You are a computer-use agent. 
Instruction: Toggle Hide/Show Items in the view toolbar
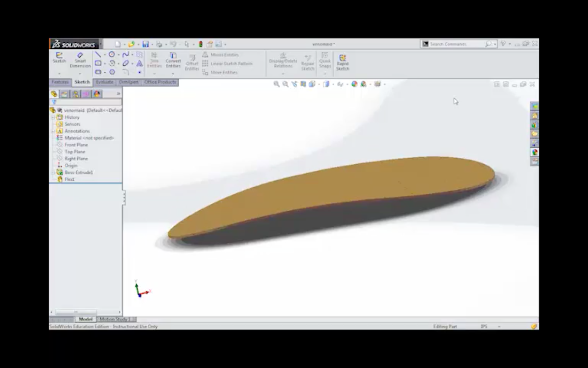(340, 84)
